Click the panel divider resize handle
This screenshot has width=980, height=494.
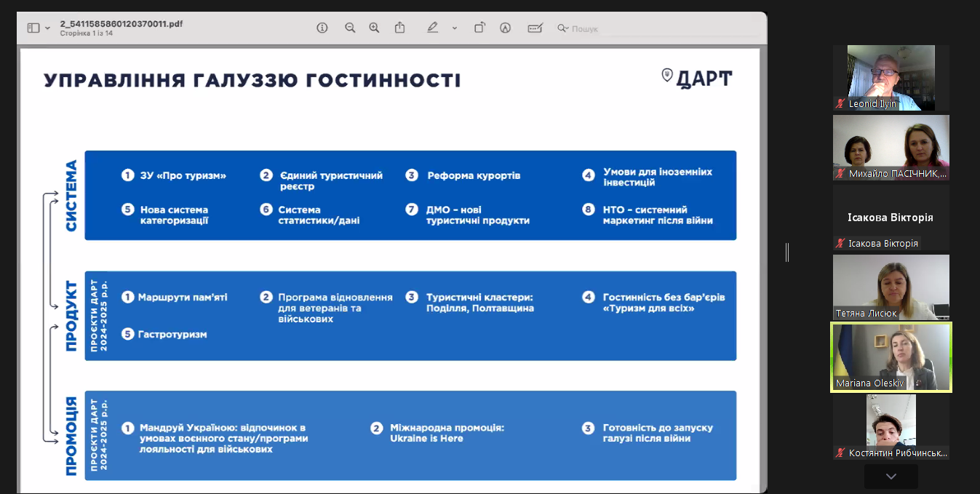click(787, 252)
